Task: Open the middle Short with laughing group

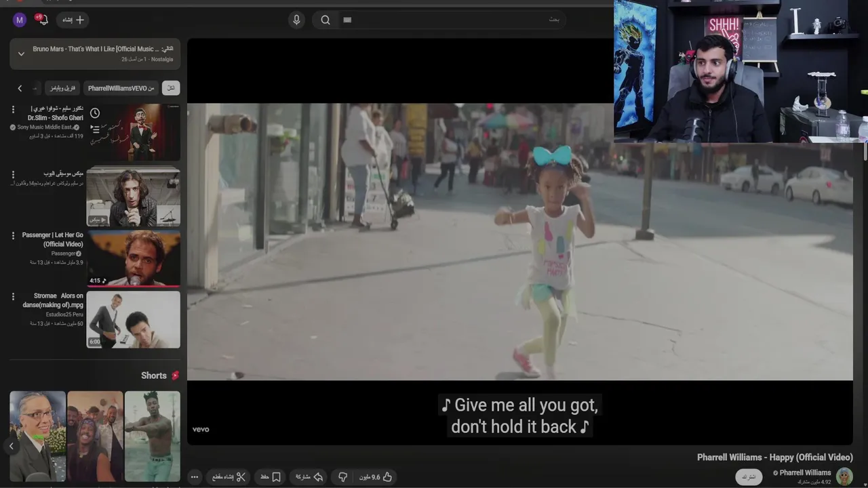Action: (x=95, y=436)
